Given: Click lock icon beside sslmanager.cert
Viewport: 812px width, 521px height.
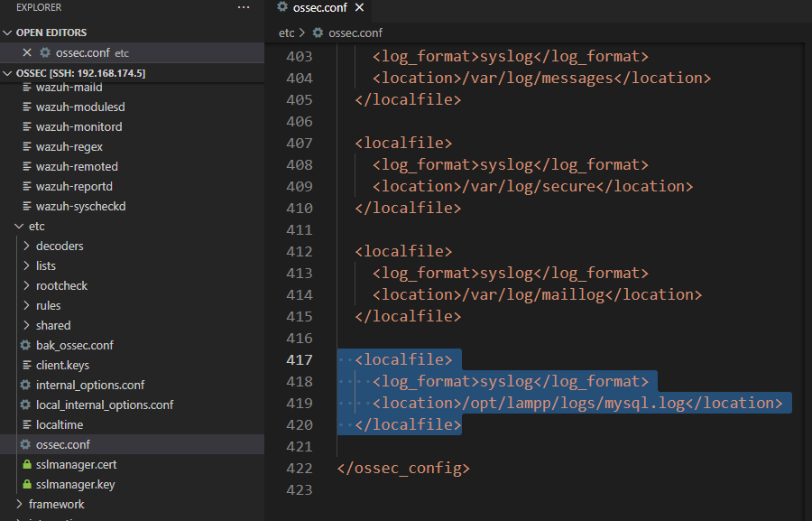Looking at the screenshot, I should 27,464.
